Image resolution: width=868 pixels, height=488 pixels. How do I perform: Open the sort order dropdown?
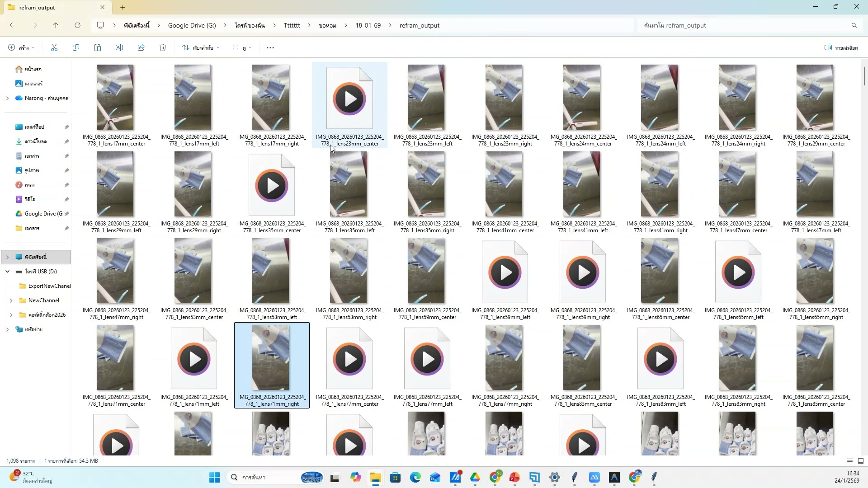coord(201,47)
